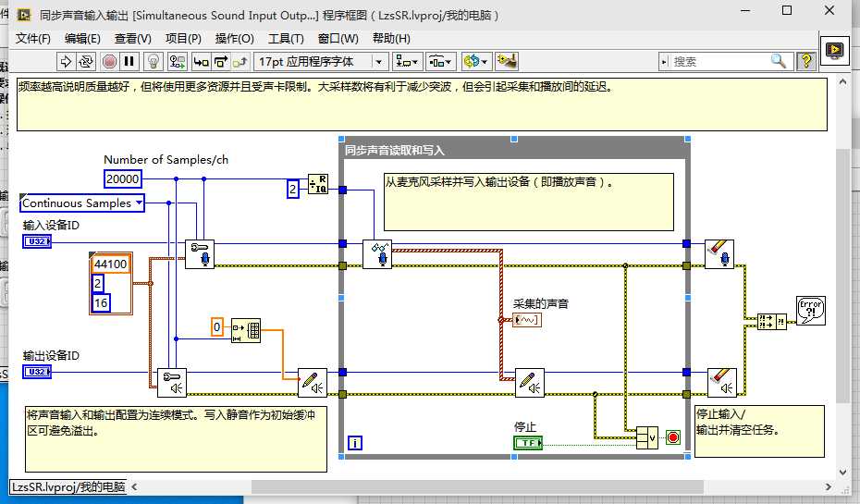Screen dimensions: 860x504
Task: Select the 20000 samples constant
Action: (122, 178)
